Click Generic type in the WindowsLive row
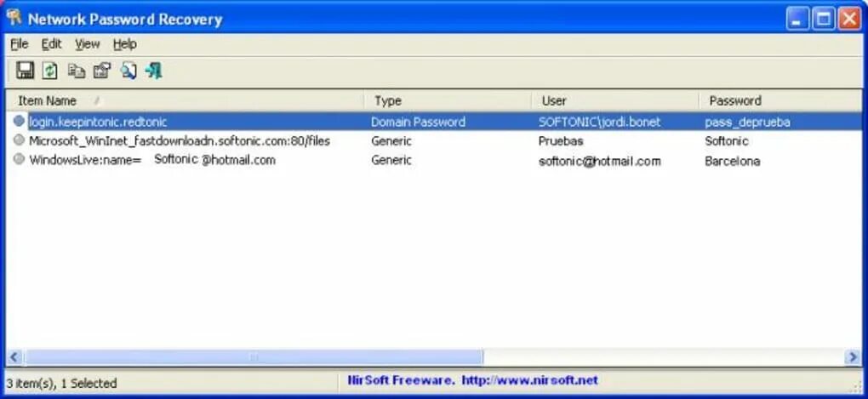The image size is (868, 399). [x=391, y=160]
